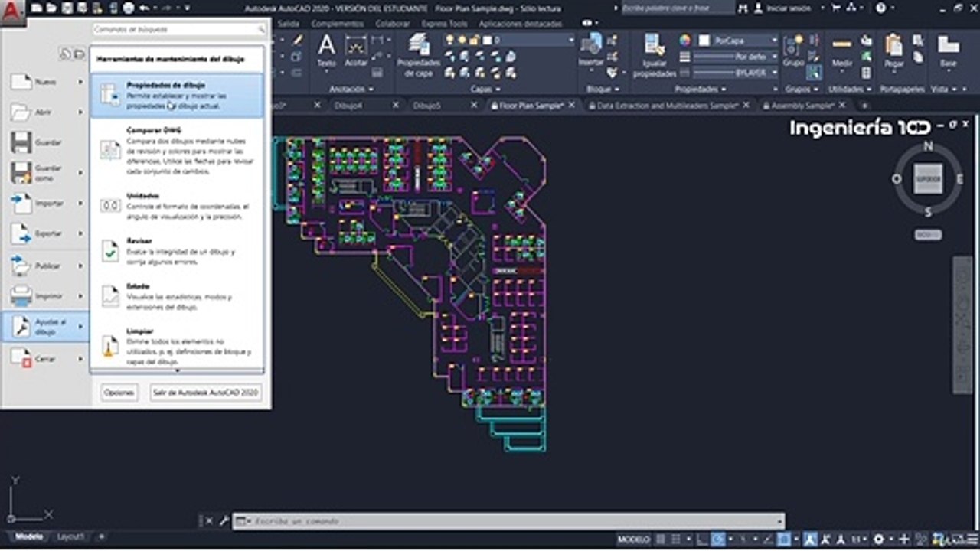
Task: Click the keyword search box in title bar
Action: [x=677, y=8]
